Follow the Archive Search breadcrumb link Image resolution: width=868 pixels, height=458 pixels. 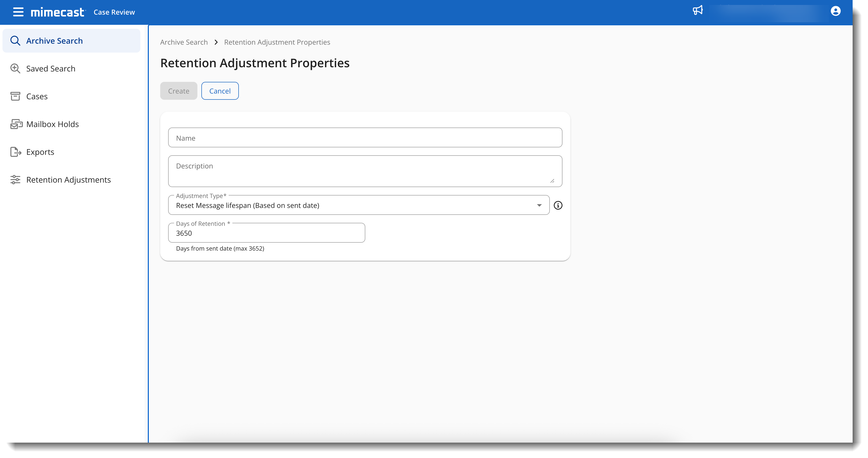point(184,42)
